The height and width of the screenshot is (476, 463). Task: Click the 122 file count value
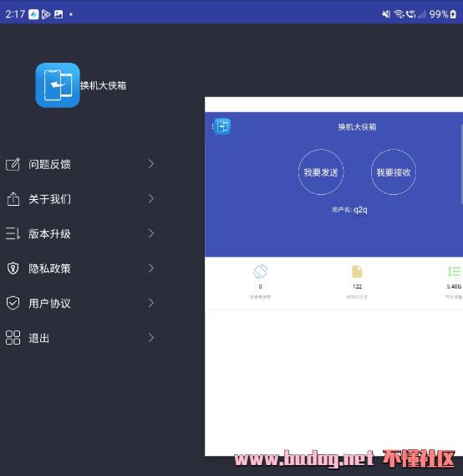click(357, 287)
